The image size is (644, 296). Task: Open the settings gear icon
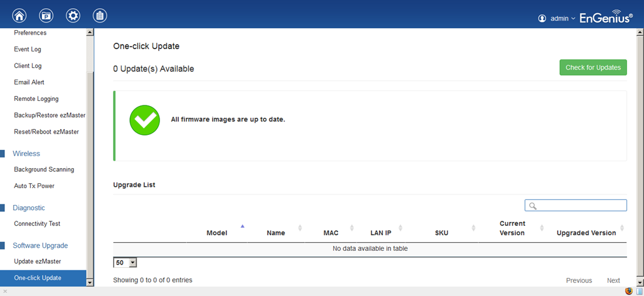(x=73, y=16)
